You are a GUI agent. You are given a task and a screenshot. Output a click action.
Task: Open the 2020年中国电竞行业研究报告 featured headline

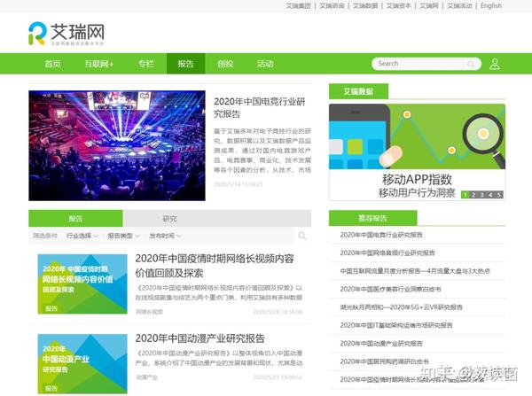(260, 107)
